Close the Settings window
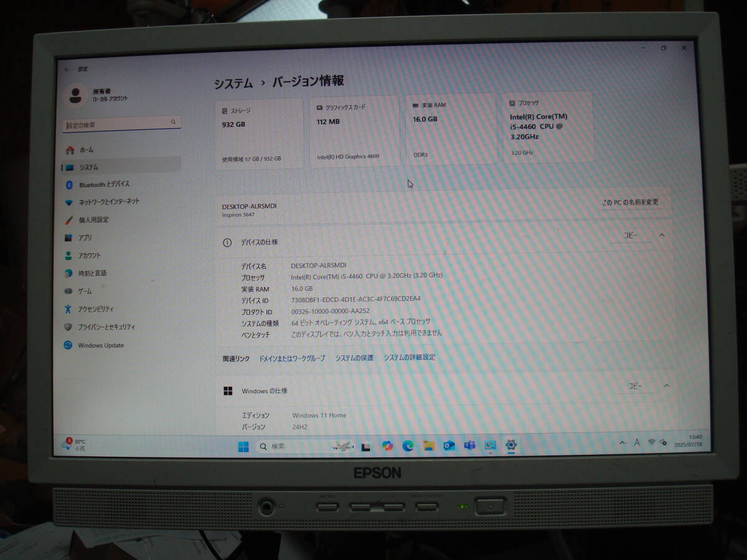This screenshot has height=560, width=747. pyautogui.click(x=684, y=47)
